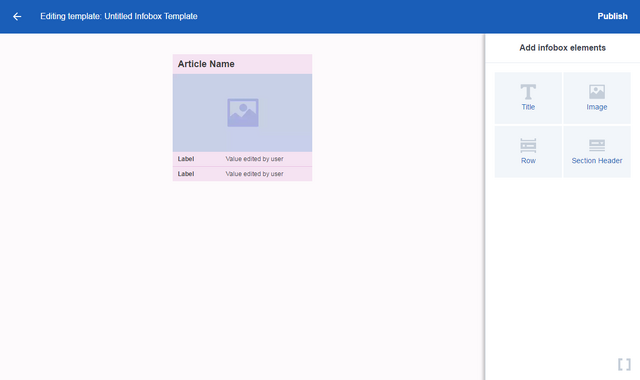Select the Article Name title in infobox

(242, 64)
